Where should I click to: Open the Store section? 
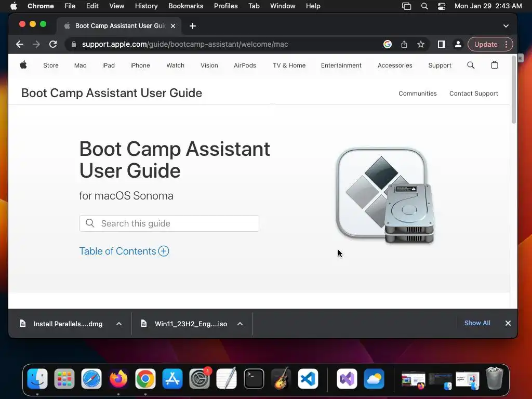(51, 65)
